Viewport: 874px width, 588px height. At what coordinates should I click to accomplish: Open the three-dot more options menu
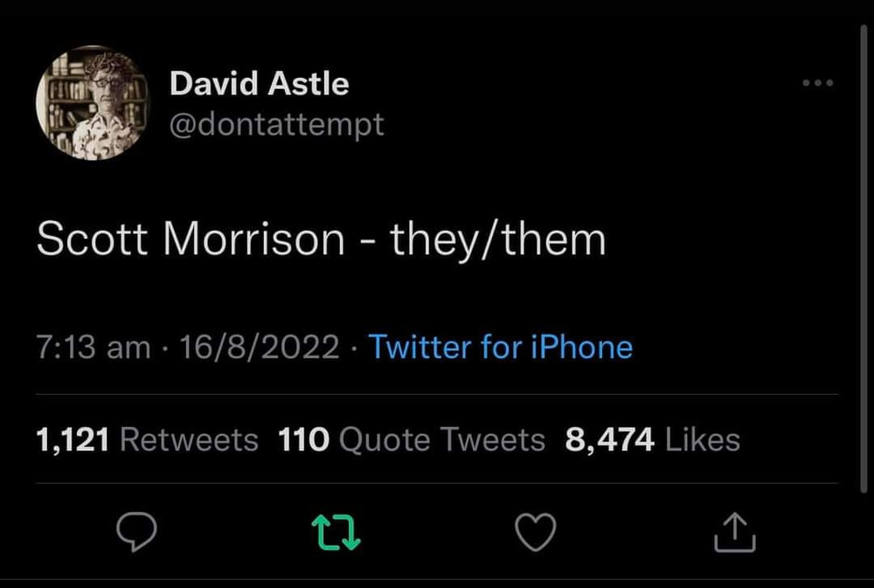tap(818, 84)
